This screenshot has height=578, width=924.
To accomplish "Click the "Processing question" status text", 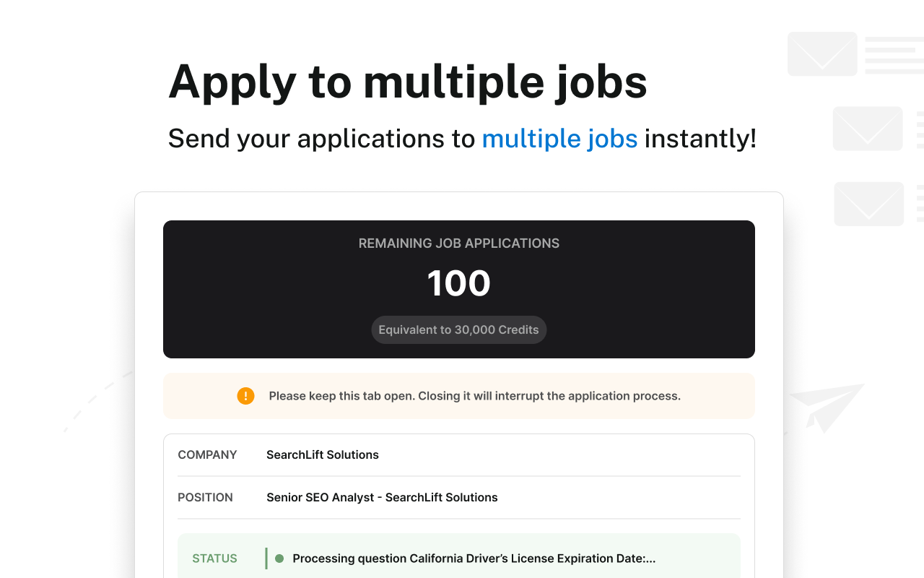I will tap(474, 558).
